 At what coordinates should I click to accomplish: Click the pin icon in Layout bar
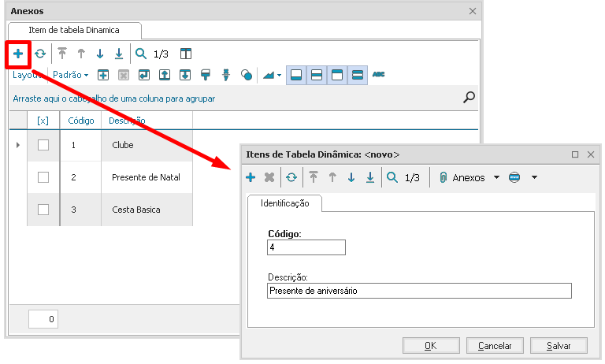pos(226,75)
